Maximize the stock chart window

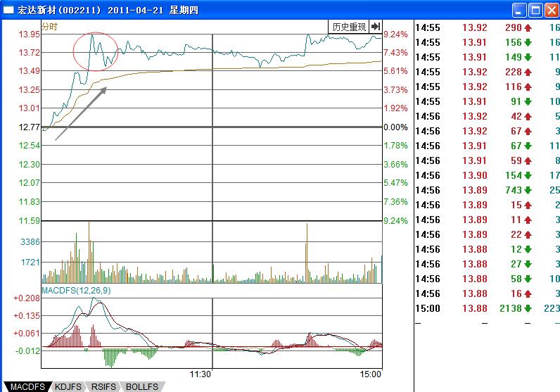(534, 10)
